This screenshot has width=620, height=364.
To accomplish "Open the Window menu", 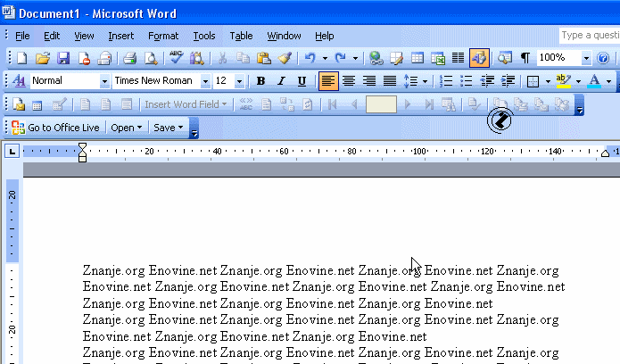I will 284,36.
